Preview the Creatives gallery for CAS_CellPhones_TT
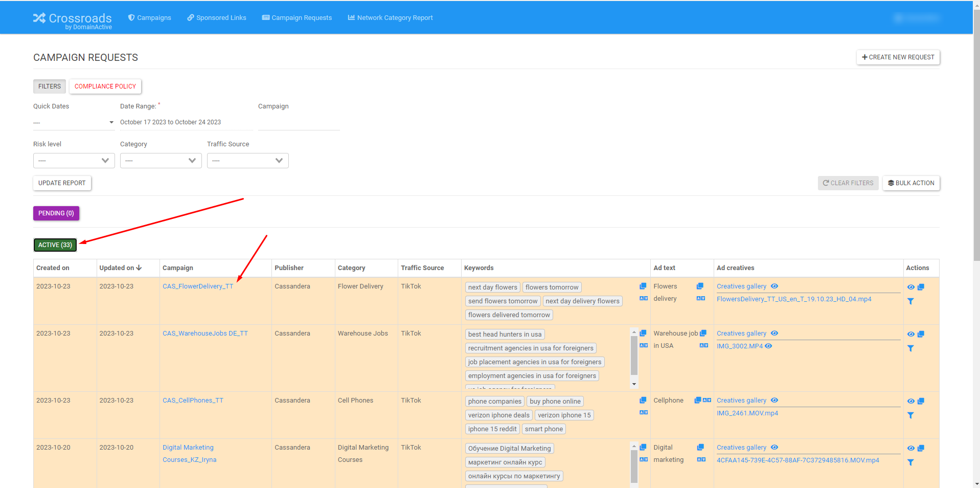This screenshot has width=980, height=488. (x=774, y=400)
